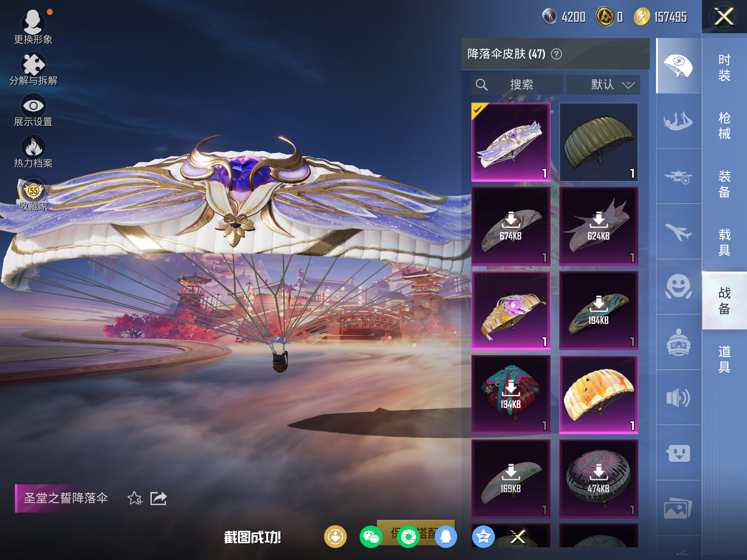Click the share arrow icon beside parachute name
The height and width of the screenshot is (560, 747).
click(158, 498)
